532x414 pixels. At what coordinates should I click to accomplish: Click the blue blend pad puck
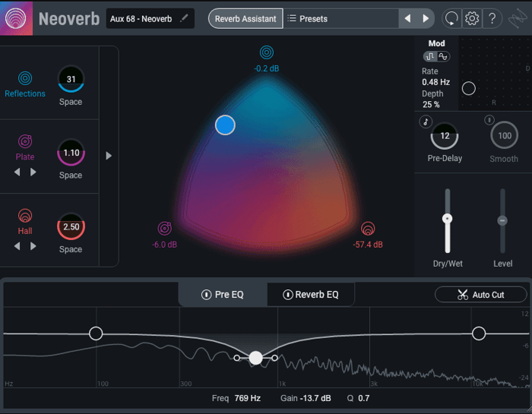[225, 125]
